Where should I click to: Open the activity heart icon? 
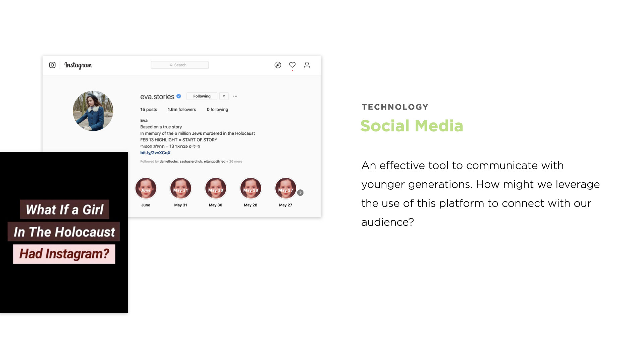292,65
